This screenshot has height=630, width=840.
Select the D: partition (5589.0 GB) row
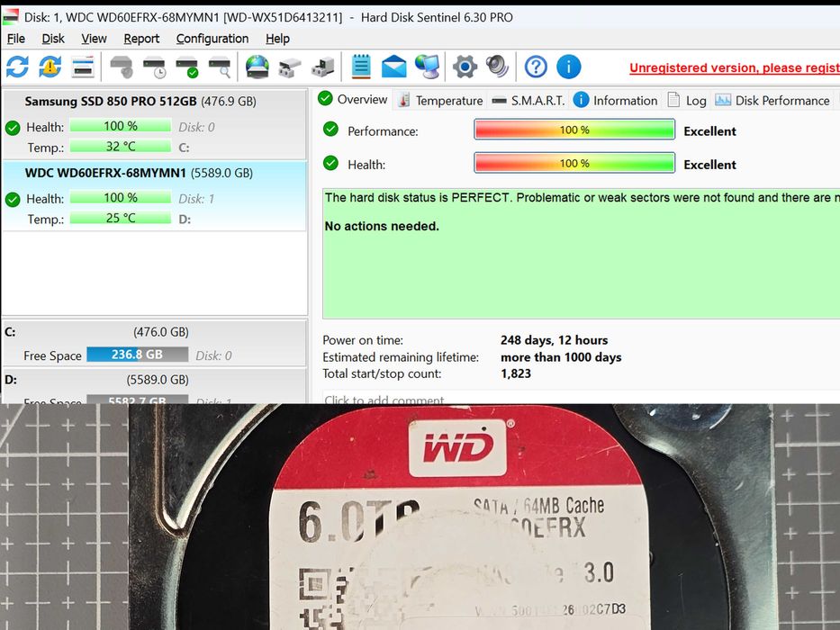tap(155, 386)
